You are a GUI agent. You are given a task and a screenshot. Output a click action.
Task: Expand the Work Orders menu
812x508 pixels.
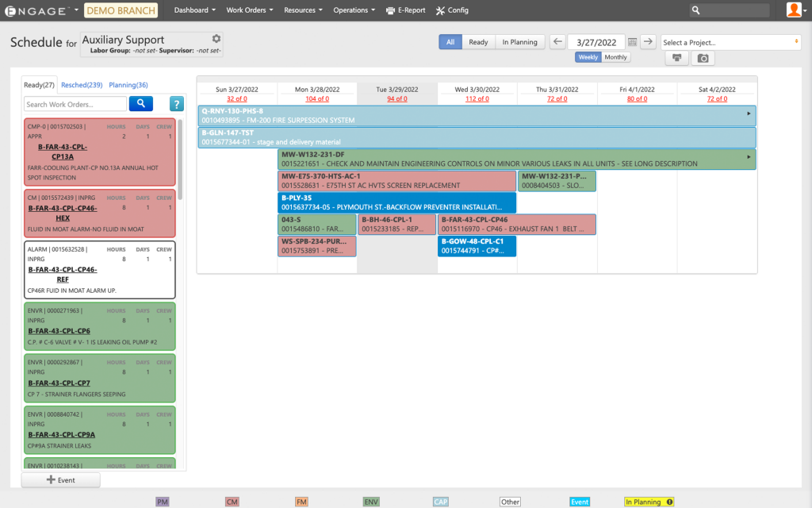click(249, 10)
